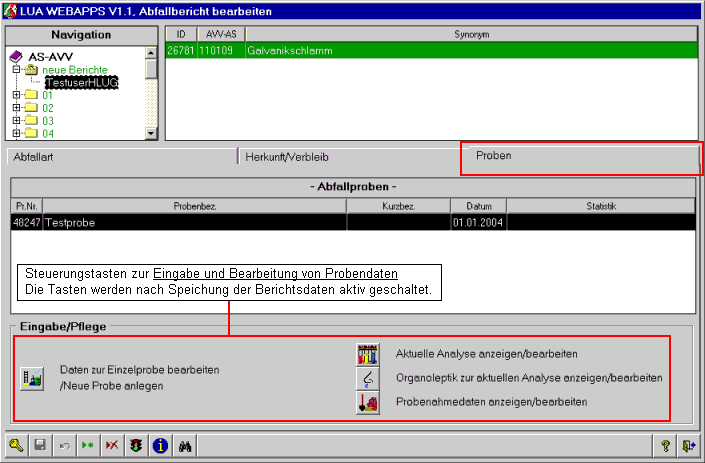This screenshot has width=705, height=463.
Task: Open Probenahmedaten anzeigen icon
Action: point(367,402)
